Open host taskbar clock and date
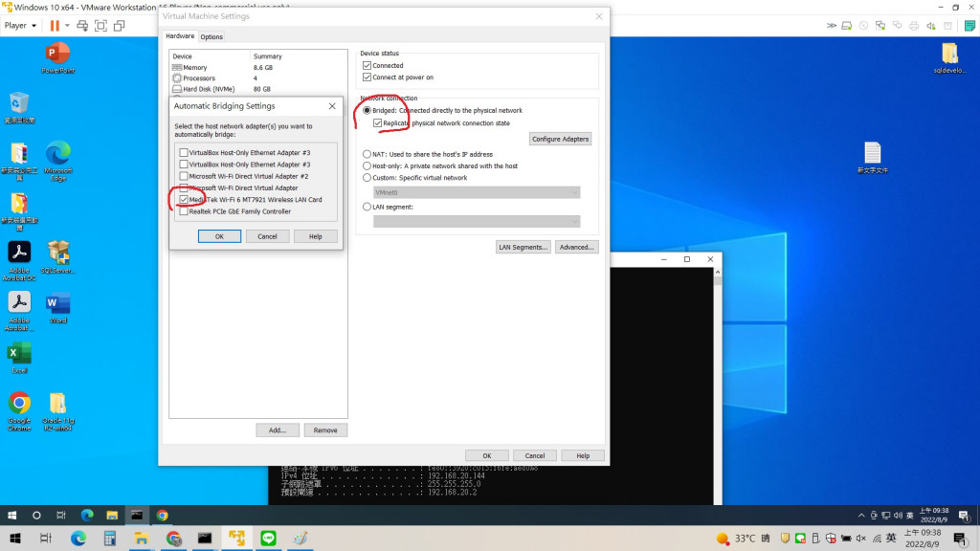The width and height of the screenshot is (980, 551). (x=923, y=538)
